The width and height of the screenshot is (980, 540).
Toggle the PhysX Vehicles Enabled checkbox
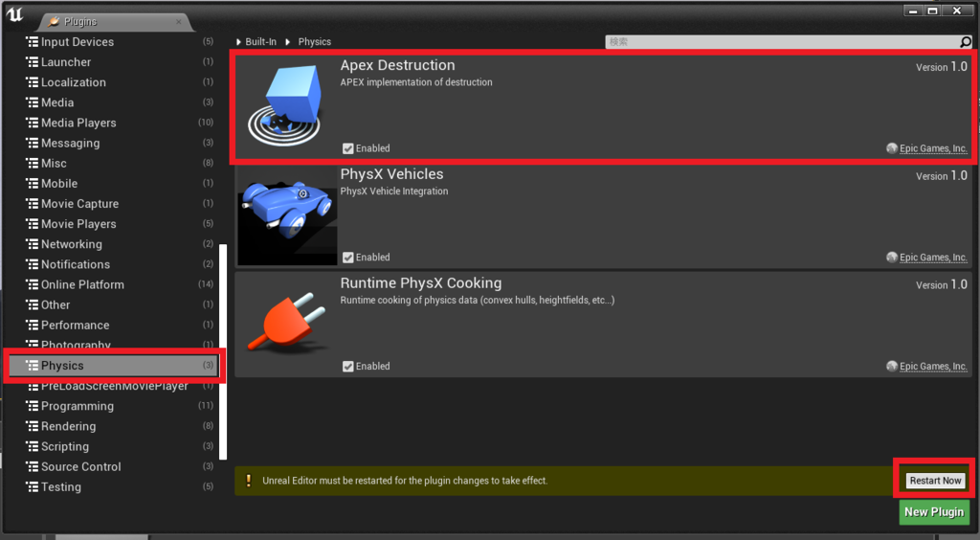click(348, 258)
